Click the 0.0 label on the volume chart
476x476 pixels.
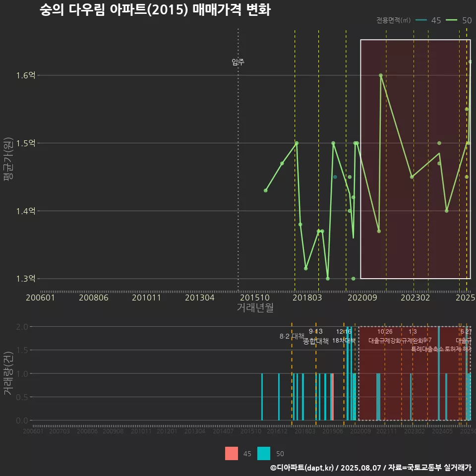click(x=22, y=420)
